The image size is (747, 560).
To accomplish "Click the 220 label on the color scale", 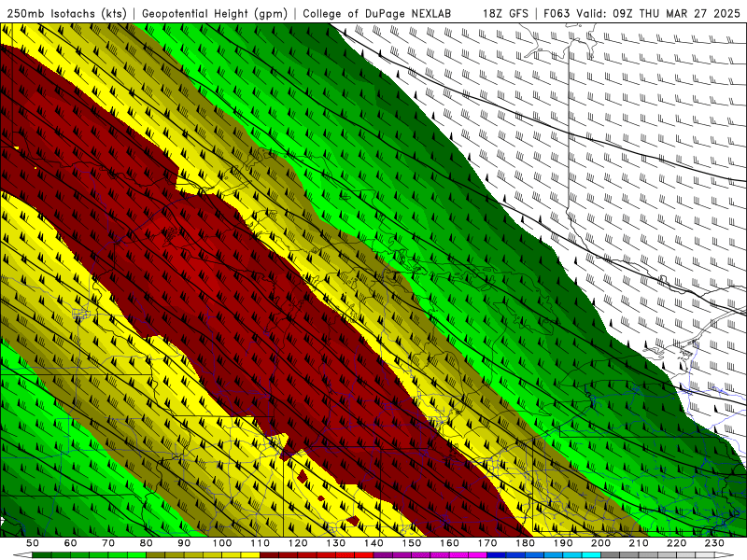I will (676, 543).
